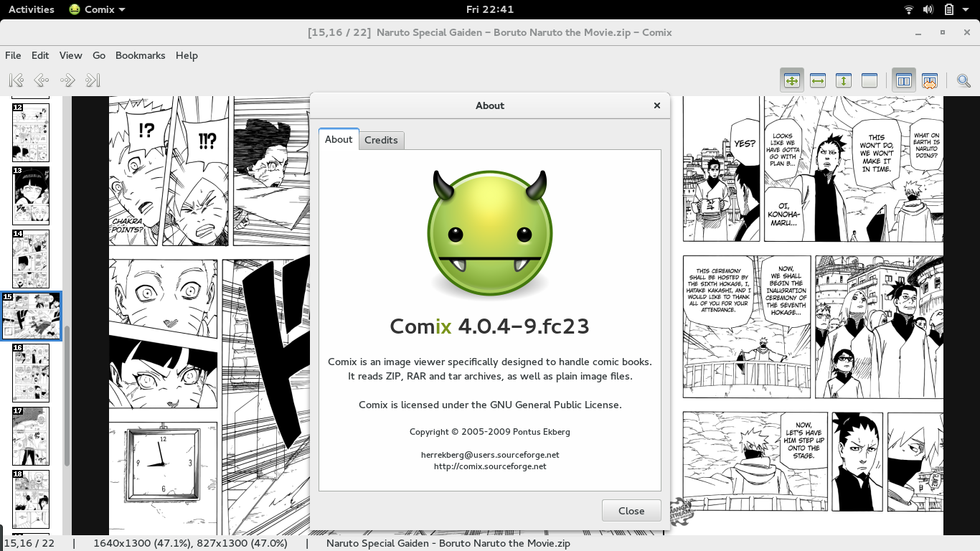This screenshot has height=551, width=980.
Task: Toggle fit width mode icon
Action: (x=818, y=80)
